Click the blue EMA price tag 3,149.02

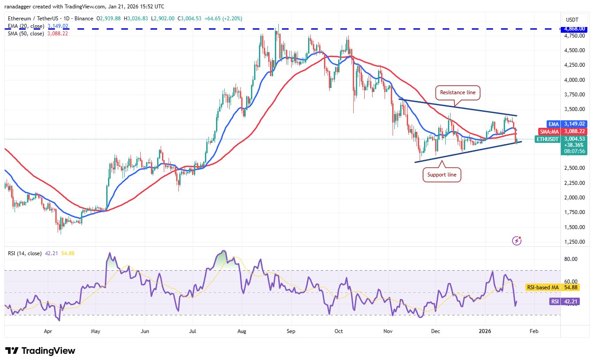tap(574, 124)
